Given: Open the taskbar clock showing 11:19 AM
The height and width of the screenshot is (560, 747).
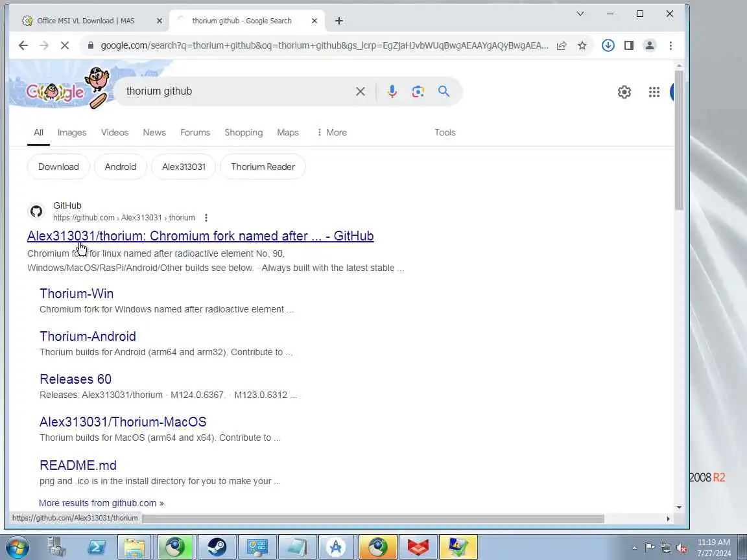Looking at the screenshot, I should point(714,548).
